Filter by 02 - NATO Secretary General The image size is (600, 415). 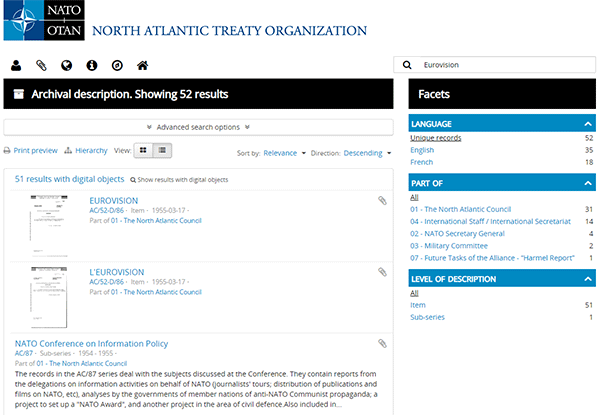[458, 234]
